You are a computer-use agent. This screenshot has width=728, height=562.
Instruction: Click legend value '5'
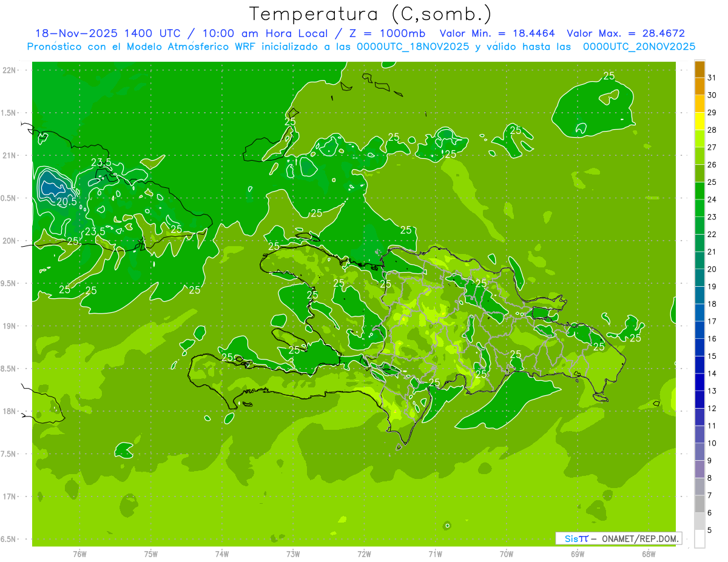pos(710,530)
